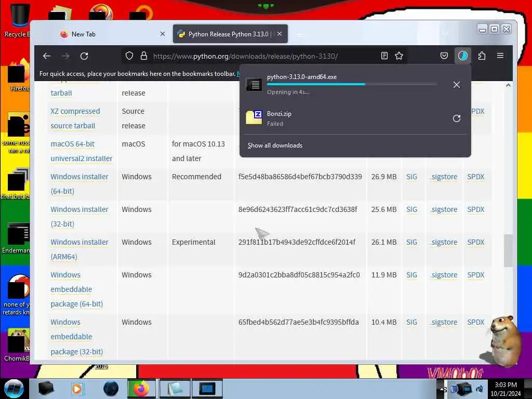Screen dimensions: 532x399
Task: Download Windows installer (64-bit)
Action: pos(79,183)
